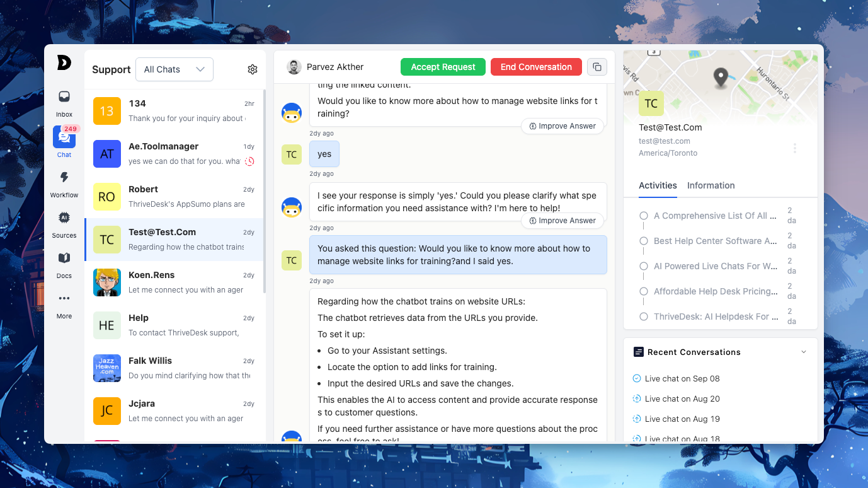
Task: Open the Workflow lightning icon
Action: [x=64, y=178]
